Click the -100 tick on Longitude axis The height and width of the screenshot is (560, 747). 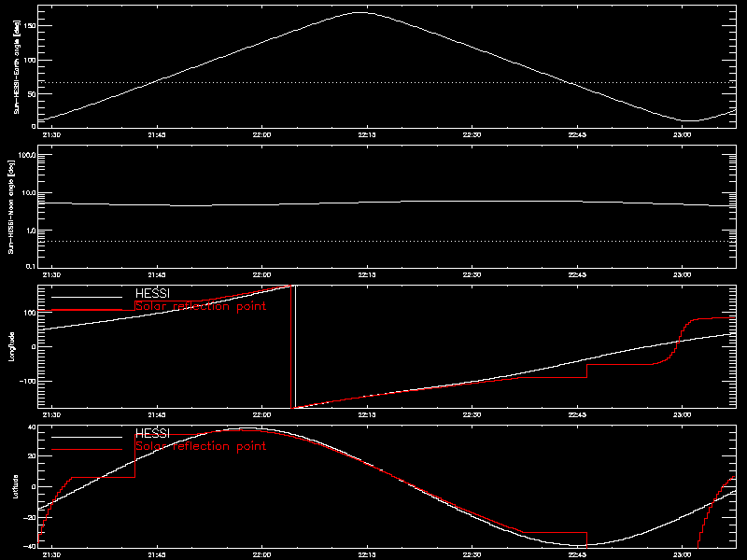pyautogui.click(x=28, y=381)
